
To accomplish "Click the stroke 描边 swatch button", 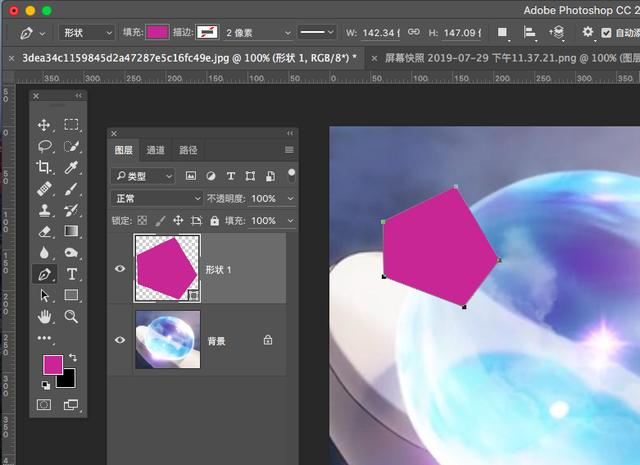I will click(x=207, y=32).
